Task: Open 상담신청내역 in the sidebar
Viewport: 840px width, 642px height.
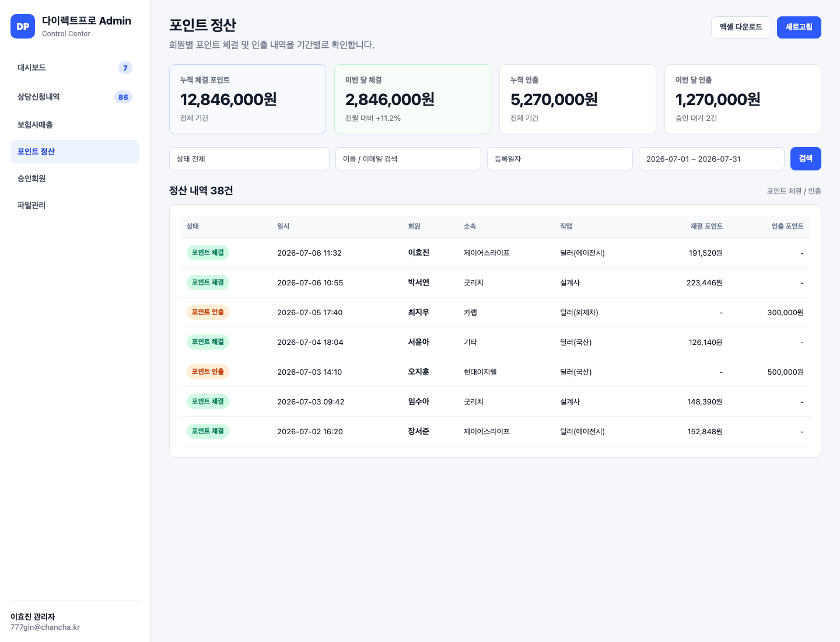Action: (75, 97)
